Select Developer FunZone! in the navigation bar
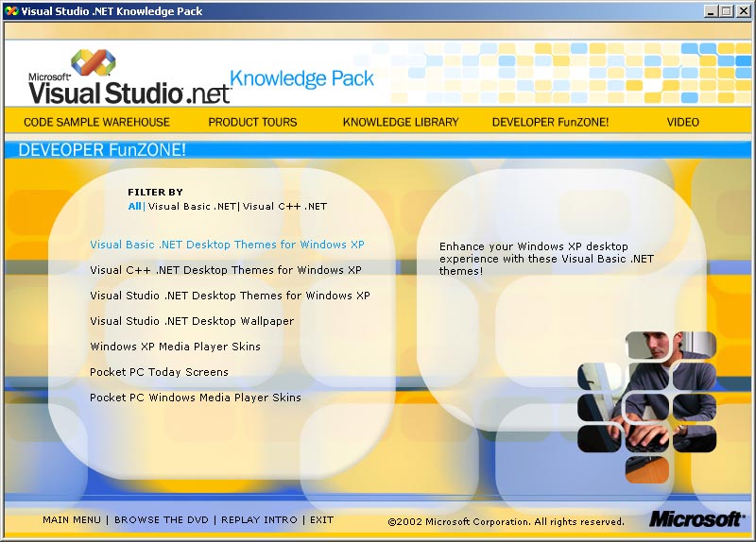Viewport: 756px width, 542px height. (550, 123)
